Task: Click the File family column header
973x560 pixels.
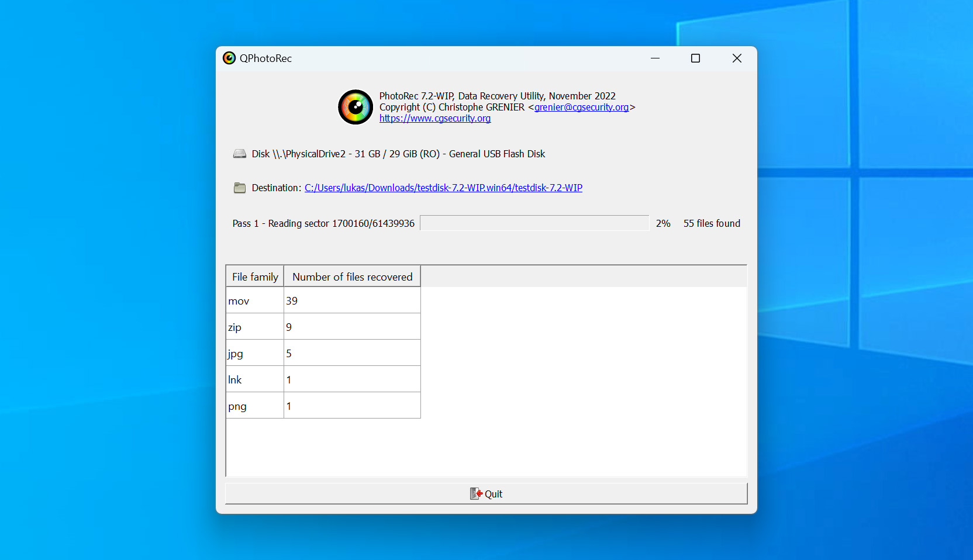Action: coord(255,276)
